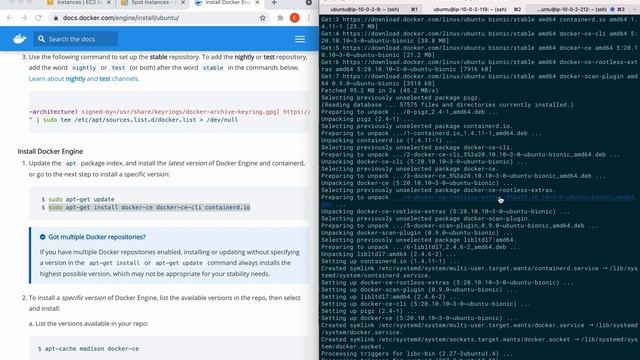Screen dimensions: 640x360
Task: Select the Install Docker Engine tab
Action: [227, 3]
